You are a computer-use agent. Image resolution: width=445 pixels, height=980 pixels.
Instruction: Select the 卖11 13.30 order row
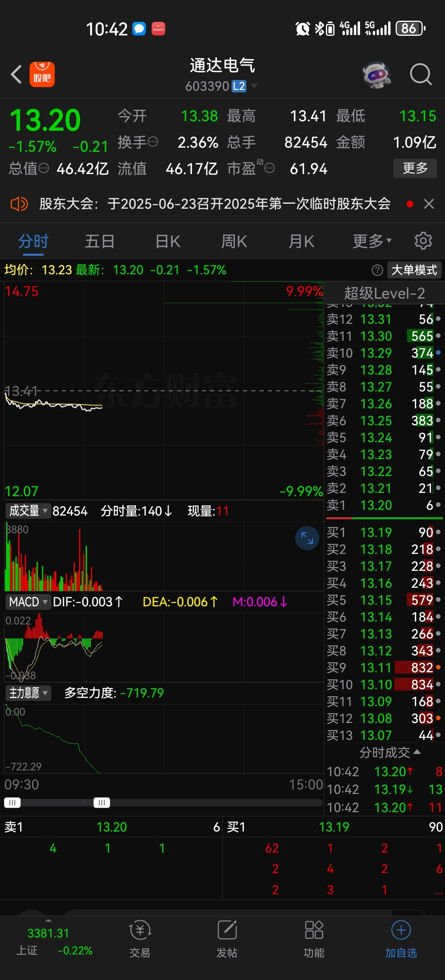pyautogui.click(x=384, y=336)
